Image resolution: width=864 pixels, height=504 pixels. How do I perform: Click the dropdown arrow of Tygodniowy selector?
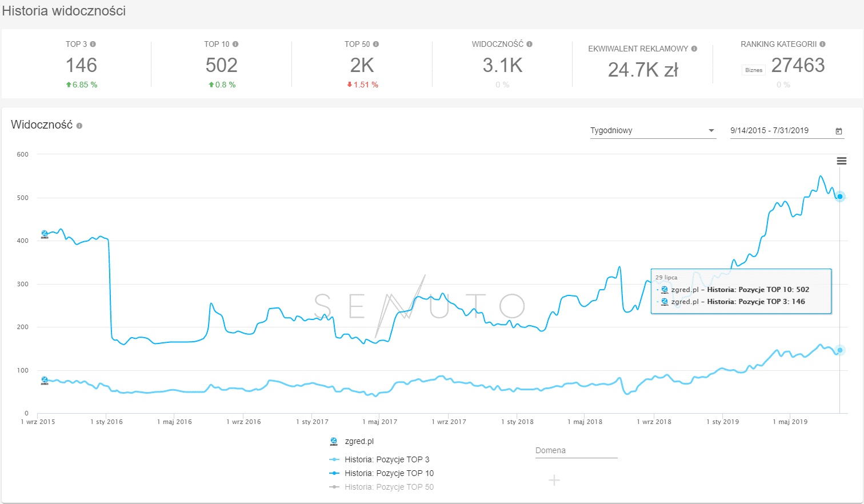[x=711, y=131]
